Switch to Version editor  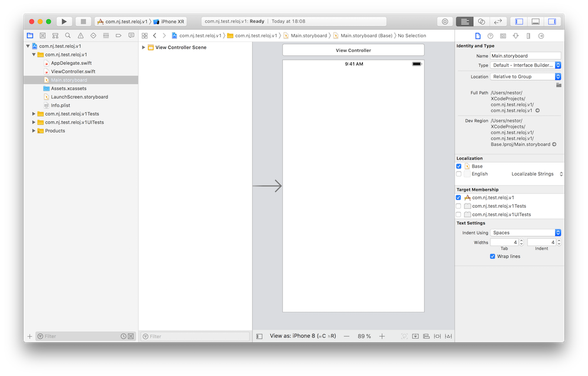[x=497, y=22]
